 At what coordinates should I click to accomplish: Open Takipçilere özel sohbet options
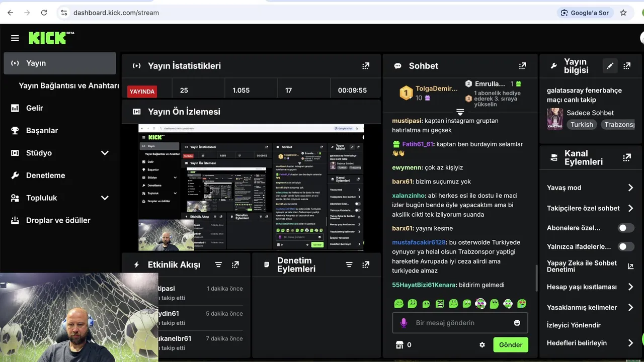pyautogui.click(x=590, y=208)
